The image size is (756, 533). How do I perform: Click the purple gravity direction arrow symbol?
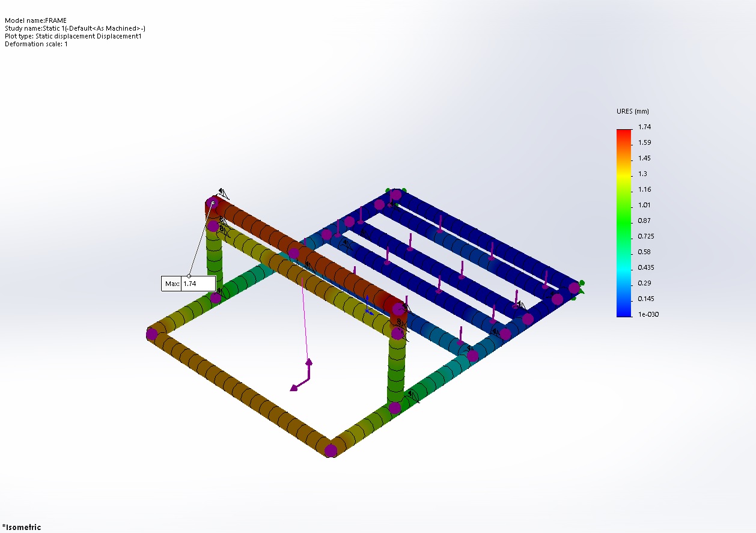(x=302, y=375)
